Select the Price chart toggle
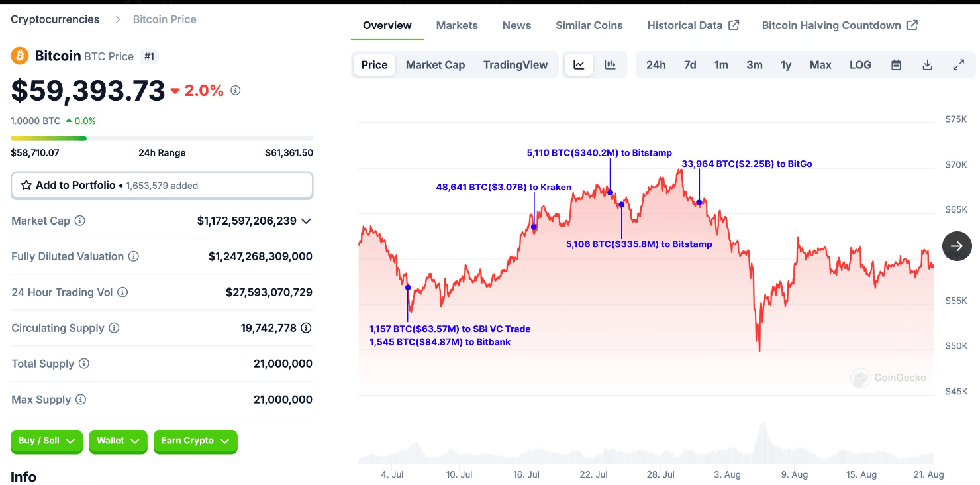The width and height of the screenshot is (980, 485). click(x=374, y=65)
